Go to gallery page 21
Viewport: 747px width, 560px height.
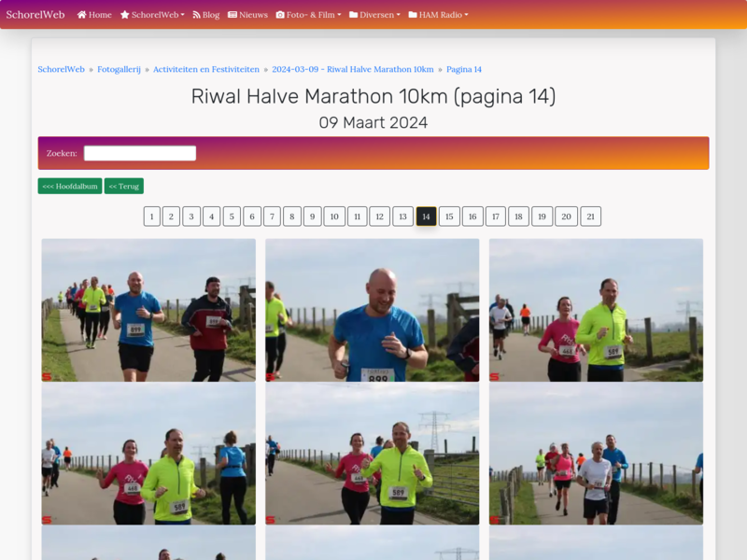tap(591, 217)
